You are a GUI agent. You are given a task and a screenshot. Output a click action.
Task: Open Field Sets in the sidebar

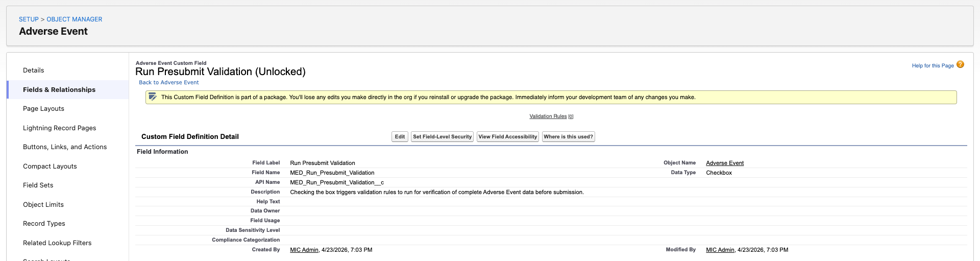(x=38, y=185)
